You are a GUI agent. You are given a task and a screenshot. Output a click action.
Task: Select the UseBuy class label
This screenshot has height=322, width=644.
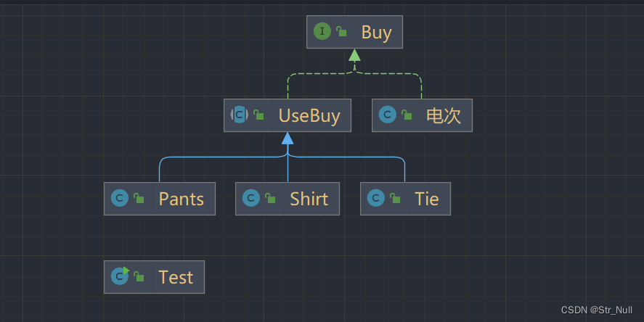pos(309,115)
